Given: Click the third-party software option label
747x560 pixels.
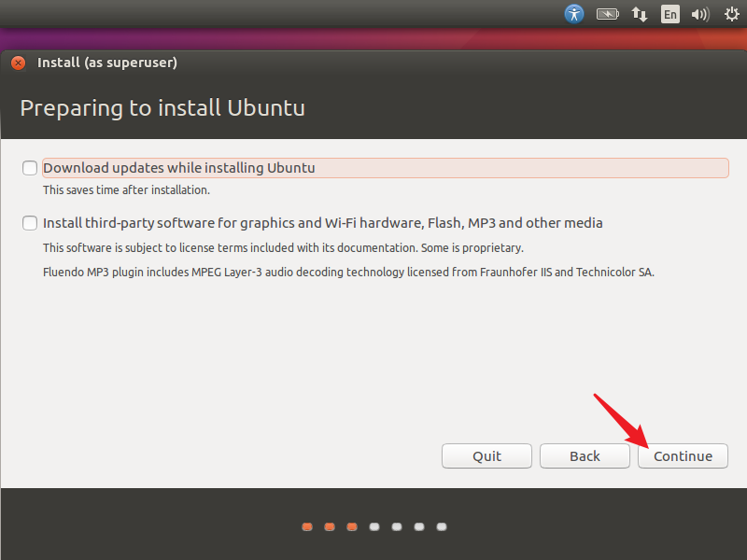Looking at the screenshot, I should pos(322,223).
